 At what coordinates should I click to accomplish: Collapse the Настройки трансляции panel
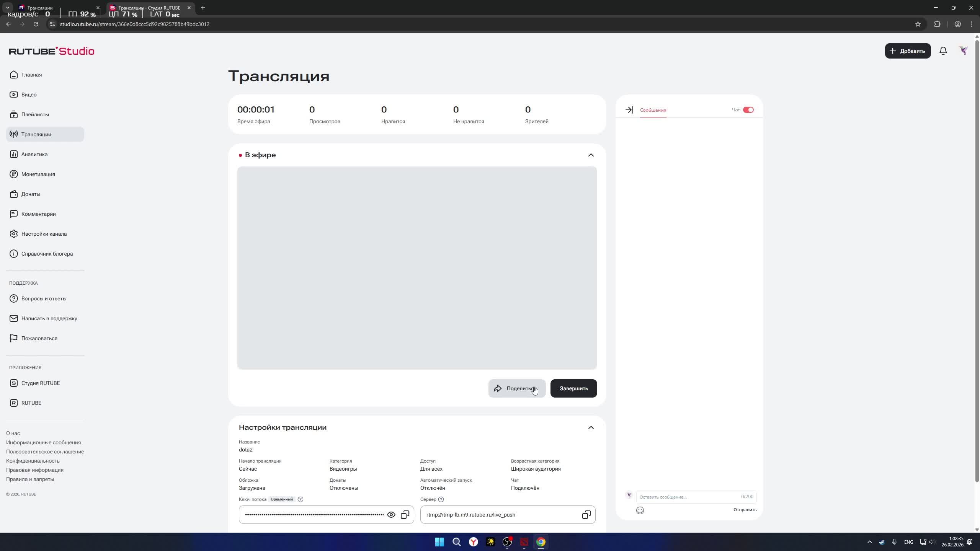[x=591, y=427]
